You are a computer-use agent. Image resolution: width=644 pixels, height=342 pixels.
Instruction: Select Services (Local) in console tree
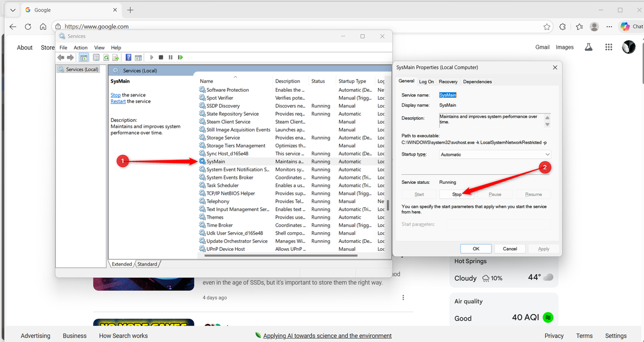(79, 69)
